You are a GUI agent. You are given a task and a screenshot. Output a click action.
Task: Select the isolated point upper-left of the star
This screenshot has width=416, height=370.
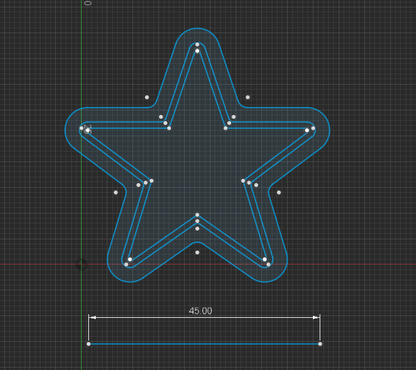tap(147, 97)
